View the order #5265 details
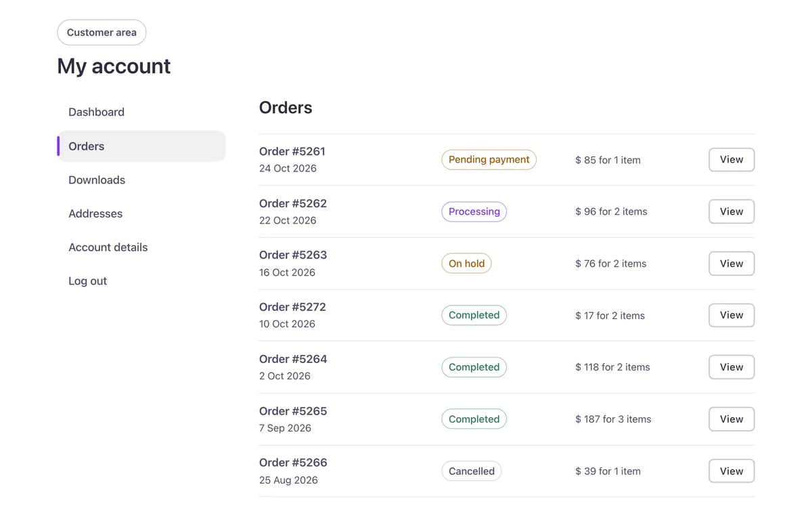This screenshot has height=508, width=812. (731, 419)
